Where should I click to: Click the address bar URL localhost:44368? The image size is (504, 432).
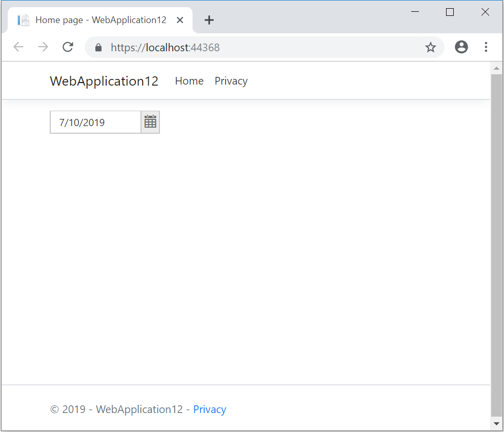[165, 48]
